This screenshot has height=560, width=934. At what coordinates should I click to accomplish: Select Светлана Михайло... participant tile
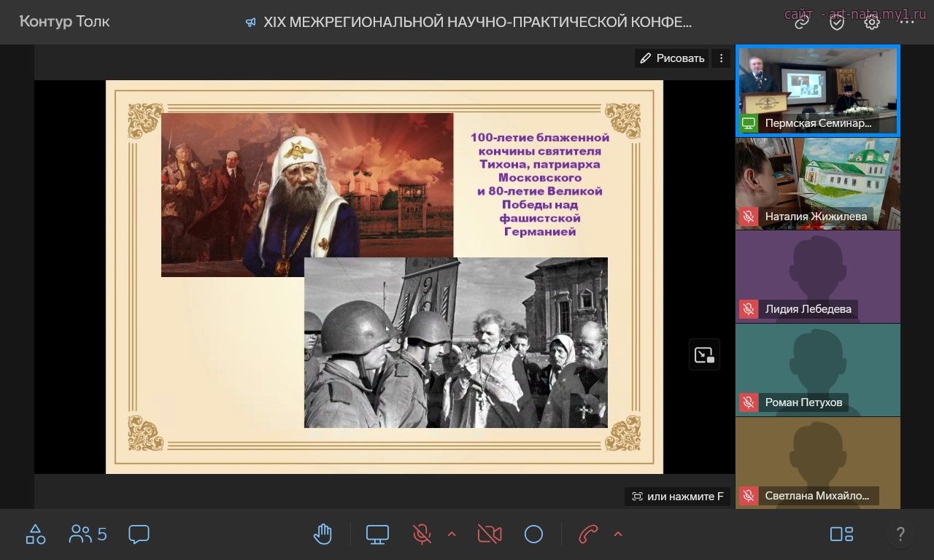coord(818,462)
